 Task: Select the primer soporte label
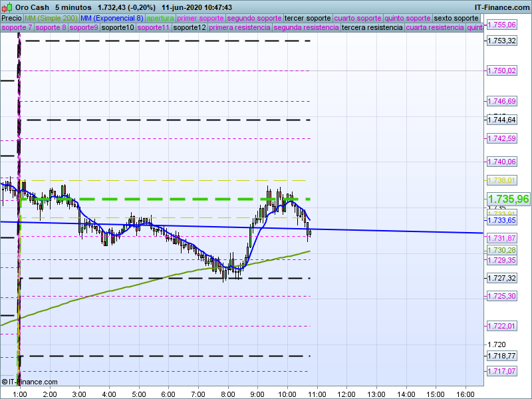(201, 18)
